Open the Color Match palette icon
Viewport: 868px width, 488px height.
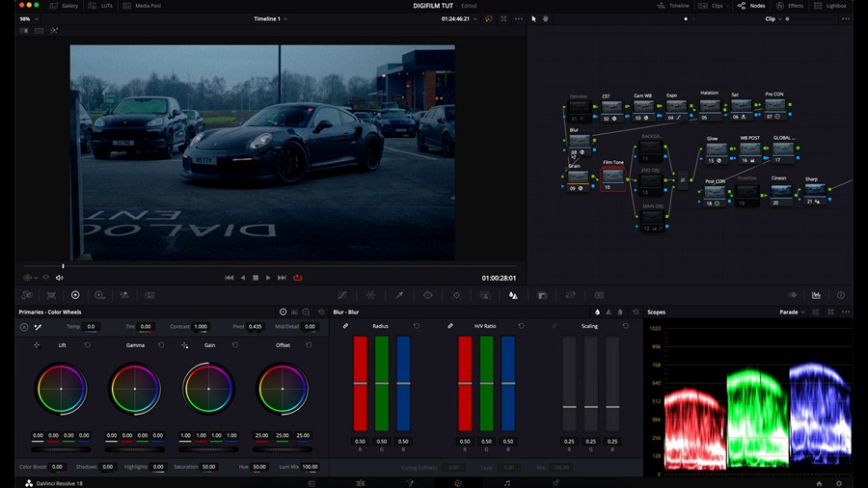point(51,295)
